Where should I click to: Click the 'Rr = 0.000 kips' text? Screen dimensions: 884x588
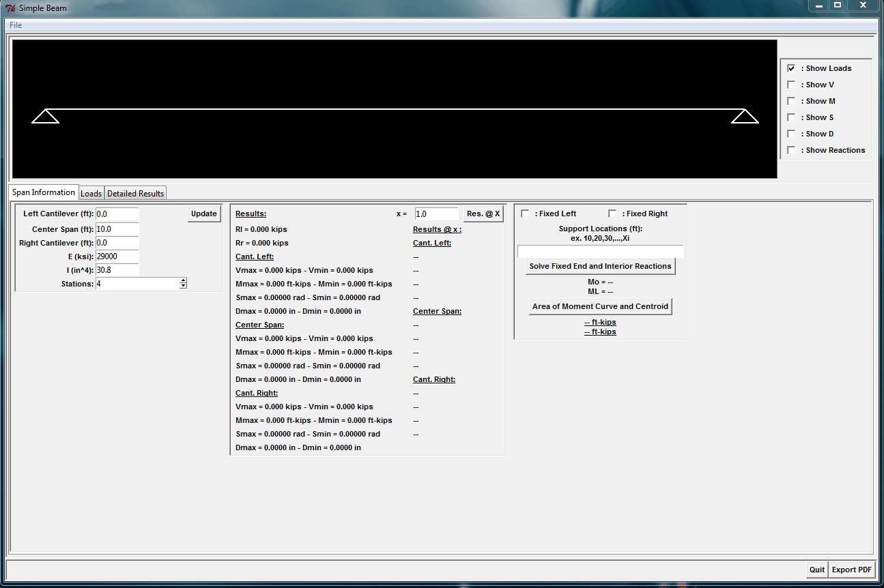262,243
